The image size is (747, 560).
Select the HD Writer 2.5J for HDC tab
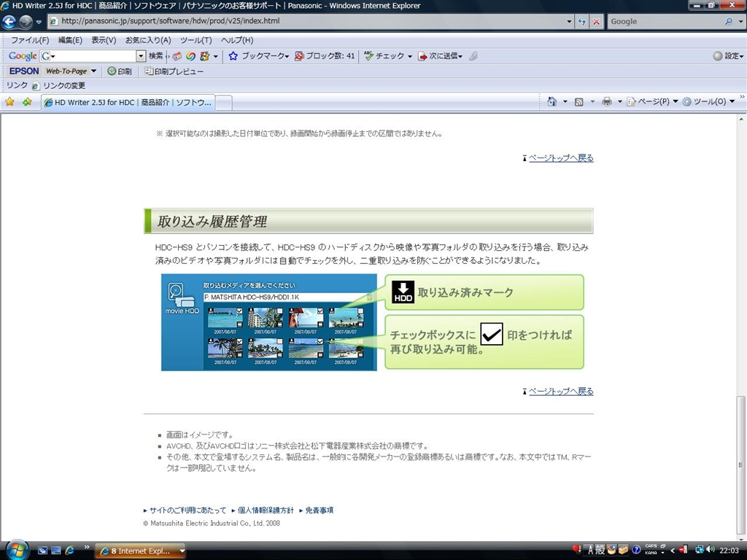coord(128,102)
